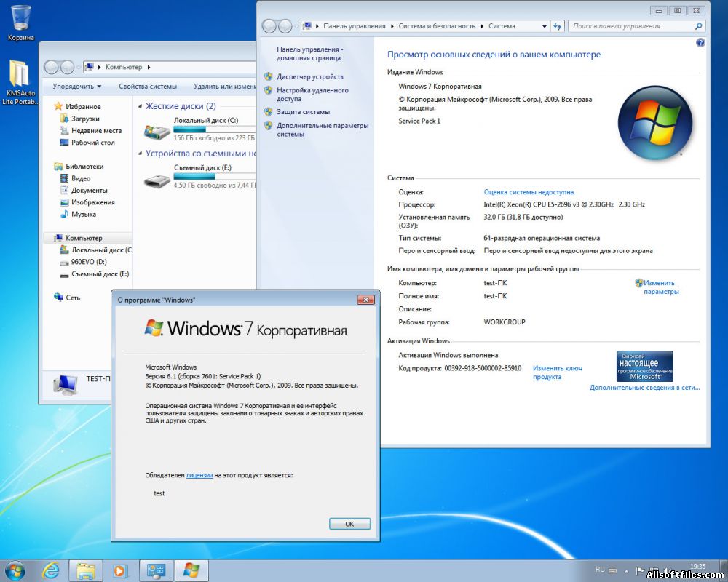The width and height of the screenshot is (728, 582).
Task: Click Удалить или изменить программу toolbar button
Action: (x=225, y=87)
